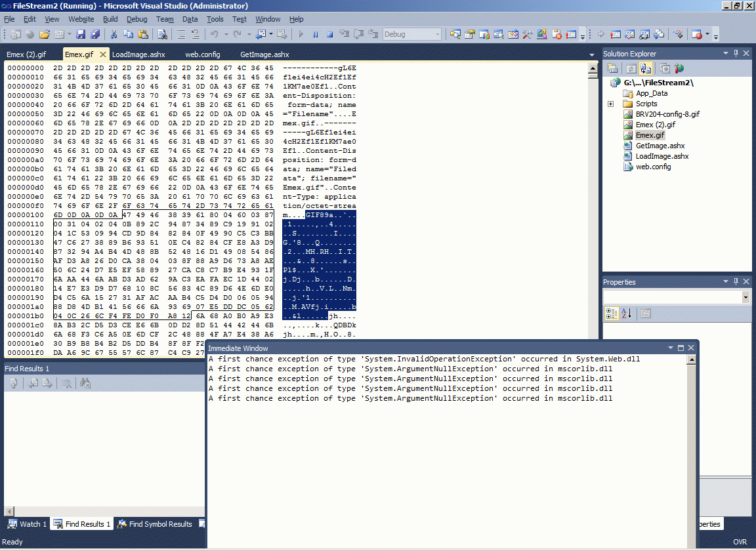Click Immediate Window scrollbar up arrow
The width and height of the screenshot is (756, 551).
point(692,359)
